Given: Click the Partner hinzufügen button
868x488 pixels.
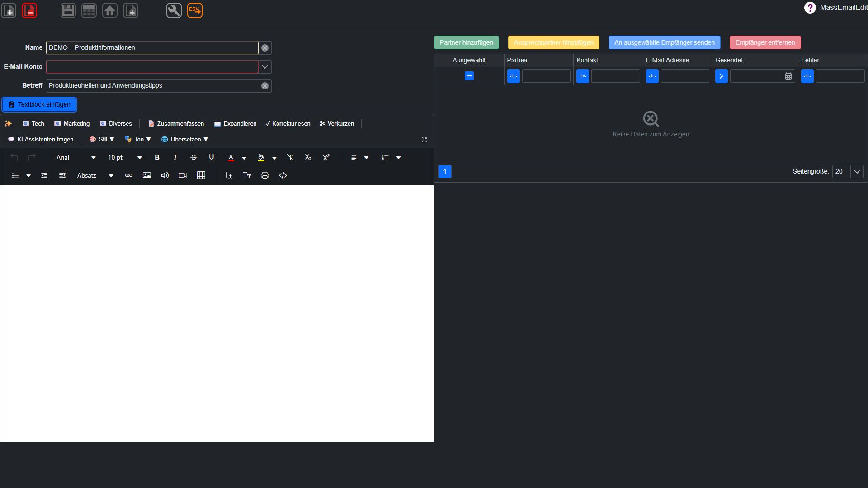Looking at the screenshot, I should (x=467, y=42).
